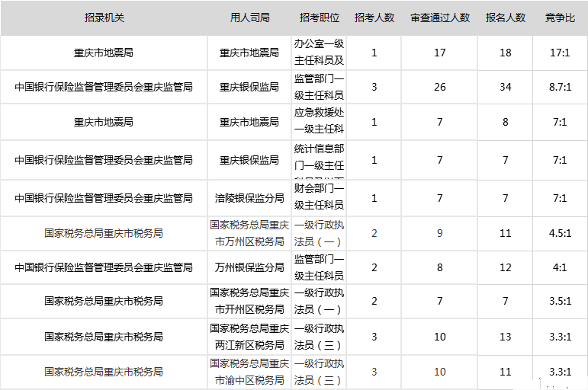
Task: Click 3.3:1 ratio in 两江新区税务局 row
Action: 560,337
